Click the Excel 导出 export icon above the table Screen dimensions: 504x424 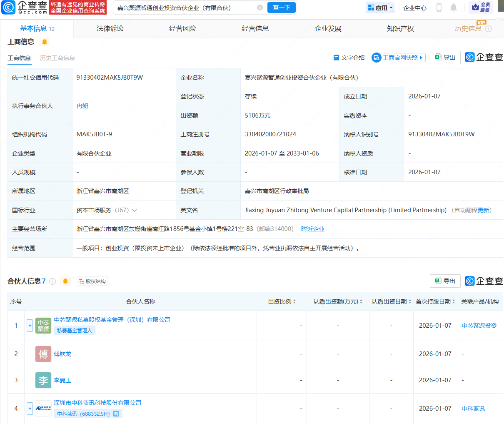pos(445,281)
